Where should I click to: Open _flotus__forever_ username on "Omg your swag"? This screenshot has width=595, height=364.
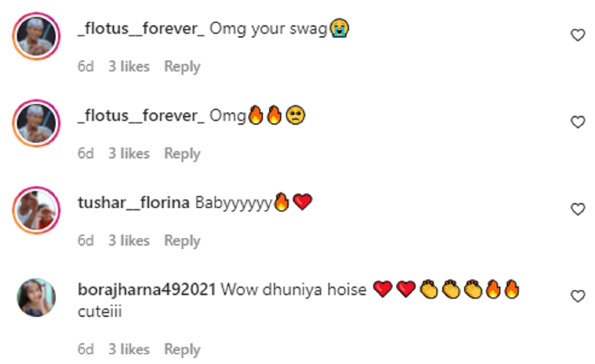point(141,29)
